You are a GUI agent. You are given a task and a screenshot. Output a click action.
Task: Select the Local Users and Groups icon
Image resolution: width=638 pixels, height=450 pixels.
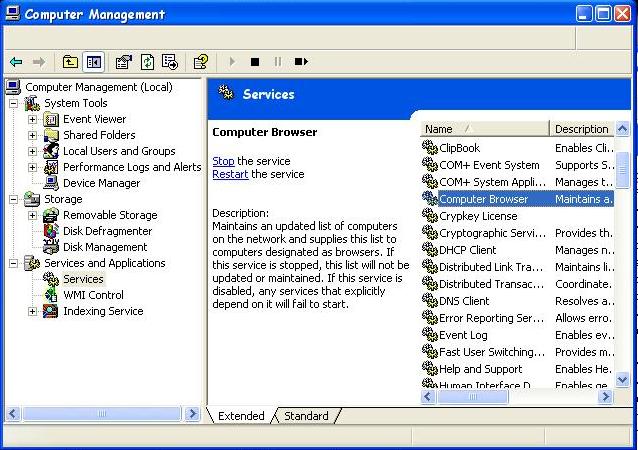coord(51,151)
